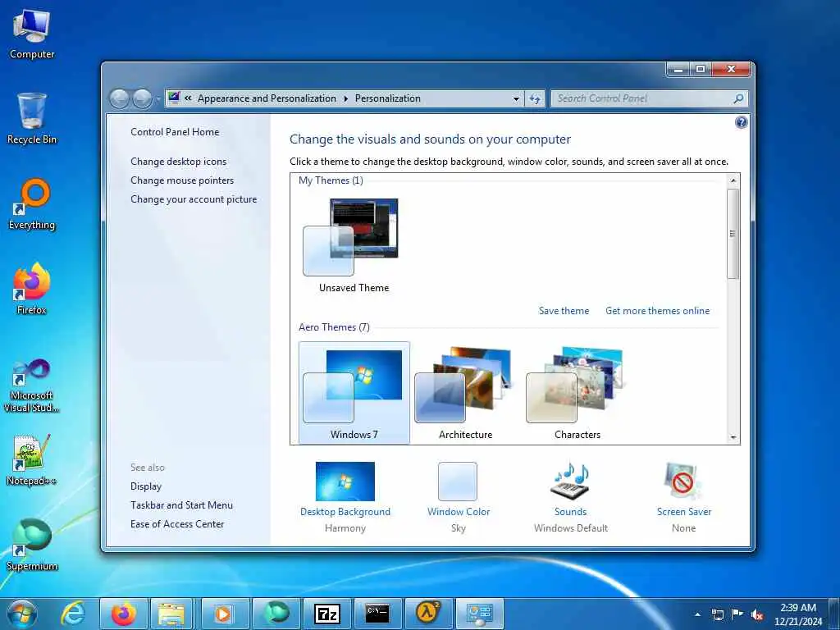
Task: Click the theme list scroll-up arrow
Action: pos(733,180)
